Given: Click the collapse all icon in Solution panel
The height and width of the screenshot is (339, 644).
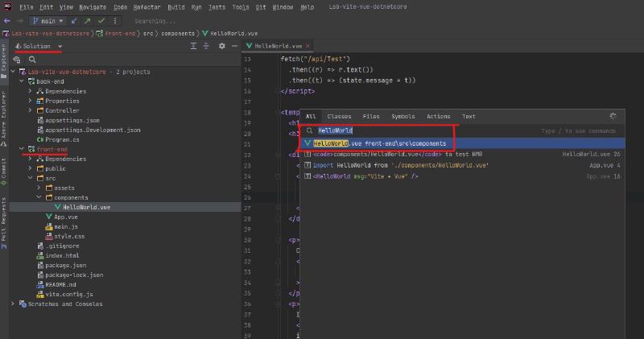Looking at the screenshot, I should [x=204, y=47].
